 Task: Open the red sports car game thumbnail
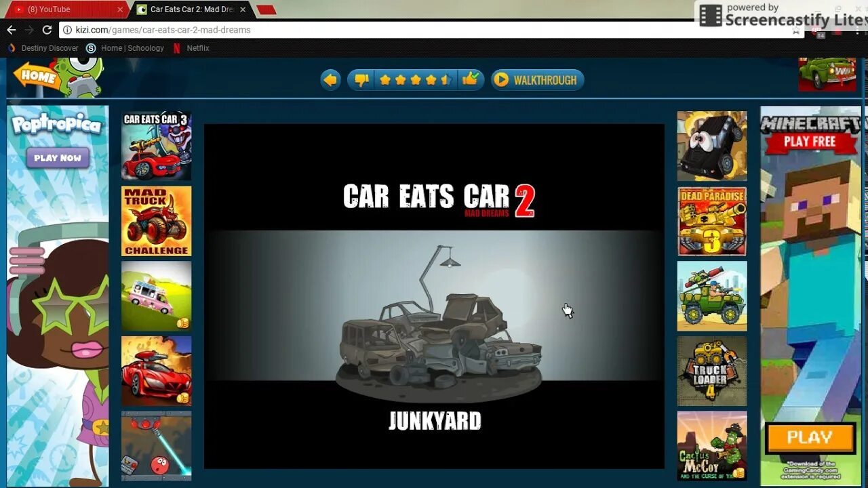pos(156,371)
